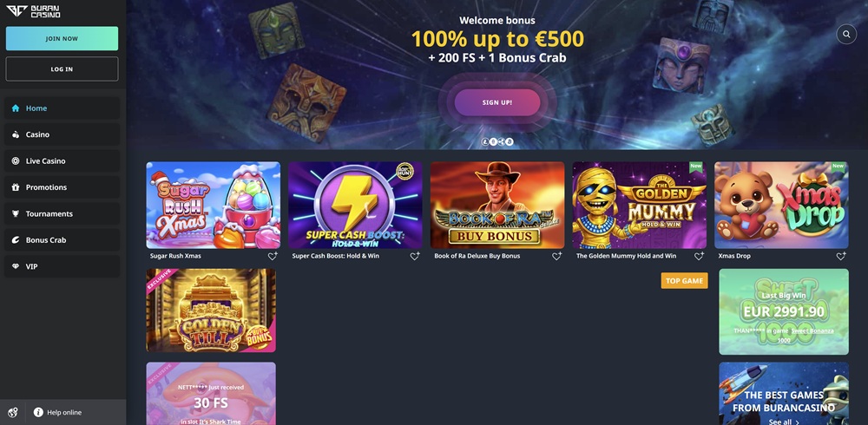The width and height of the screenshot is (868, 425).
Task: Favorite Book of Ra Deluxe Buy Bonus
Action: coord(557,256)
